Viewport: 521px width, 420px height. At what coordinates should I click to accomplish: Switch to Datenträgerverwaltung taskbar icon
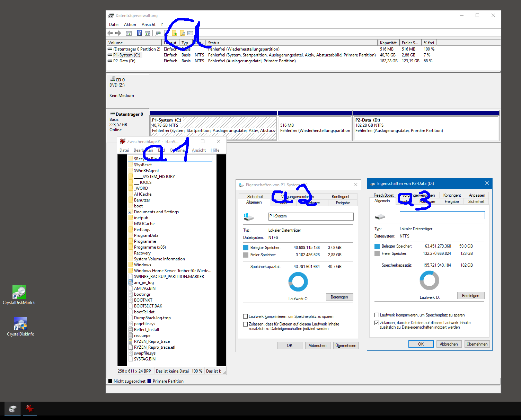tap(12, 409)
